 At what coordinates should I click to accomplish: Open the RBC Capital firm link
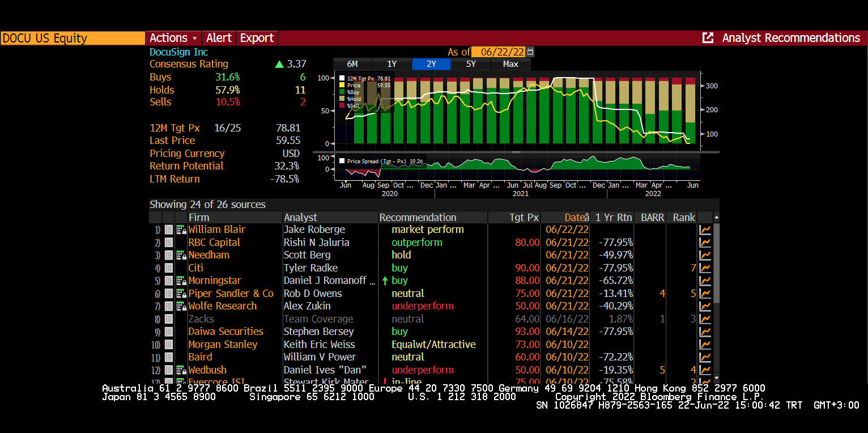(215, 243)
